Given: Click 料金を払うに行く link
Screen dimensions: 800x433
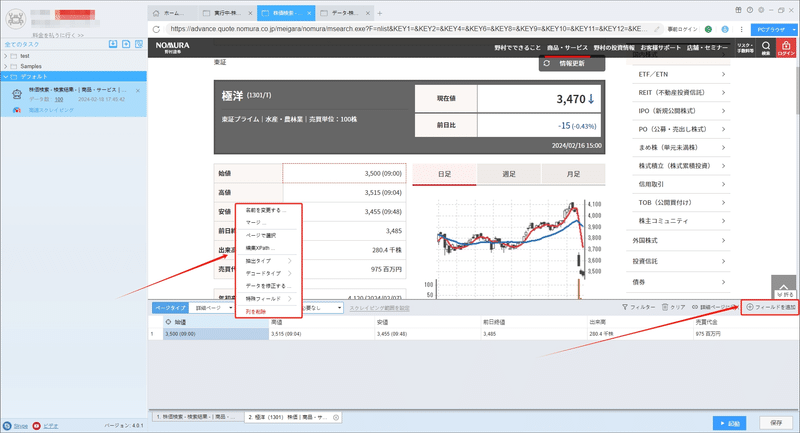Looking at the screenshot, I should click(x=58, y=35).
